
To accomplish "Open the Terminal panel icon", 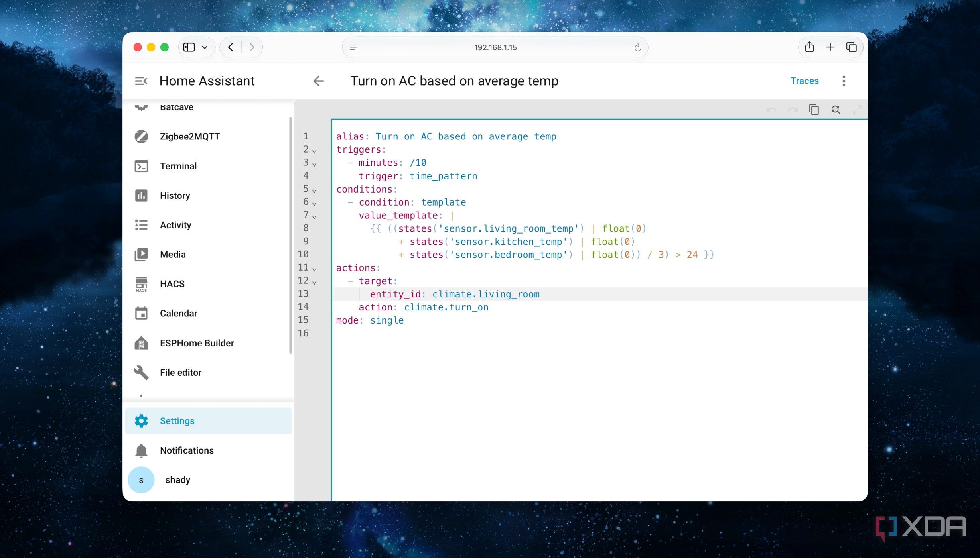I will 141,166.
